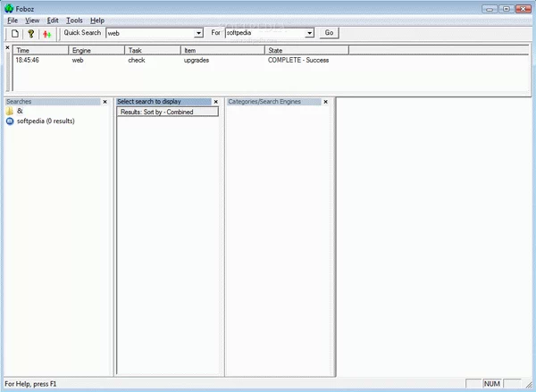Viewport: 536px width, 392px height.
Task: Select the folder icon labeled & in Searches
Action: (x=10, y=111)
